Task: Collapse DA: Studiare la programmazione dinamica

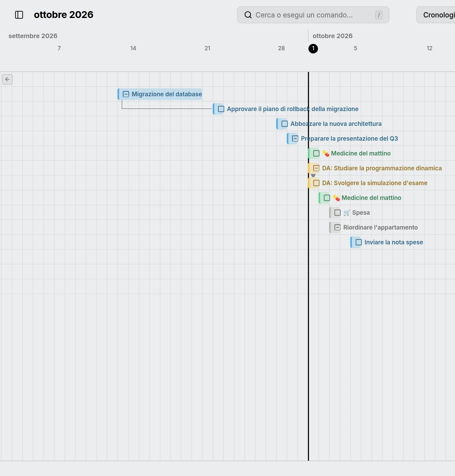Action: point(316,168)
